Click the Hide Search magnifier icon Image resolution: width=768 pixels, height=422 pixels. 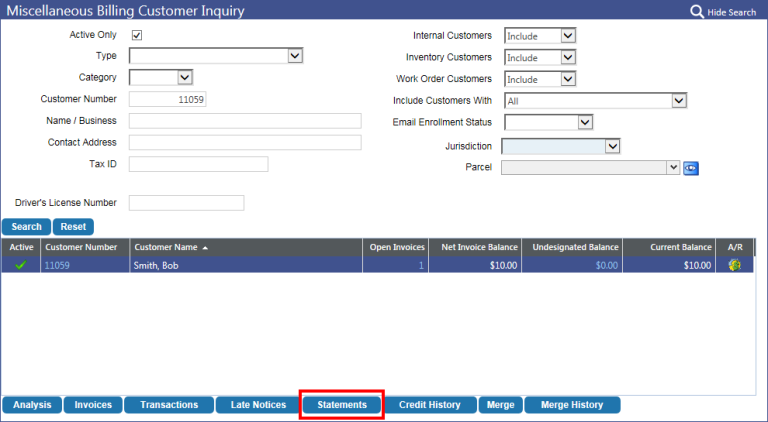coord(697,11)
